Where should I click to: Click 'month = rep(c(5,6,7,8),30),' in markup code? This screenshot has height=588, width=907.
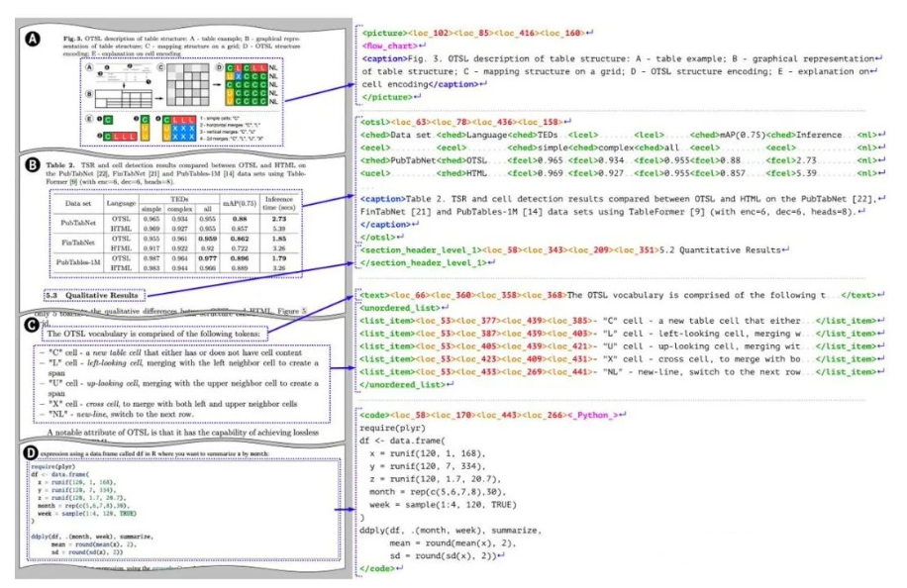(x=438, y=492)
